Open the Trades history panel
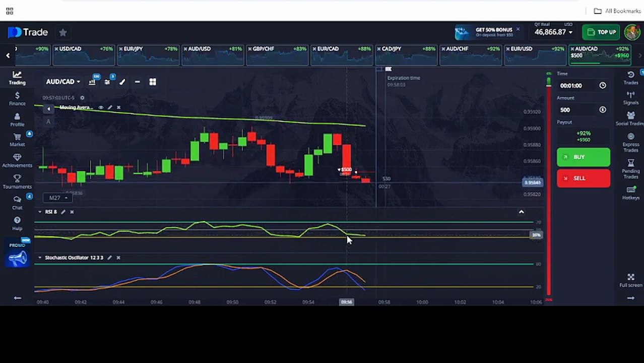 point(630,78)
